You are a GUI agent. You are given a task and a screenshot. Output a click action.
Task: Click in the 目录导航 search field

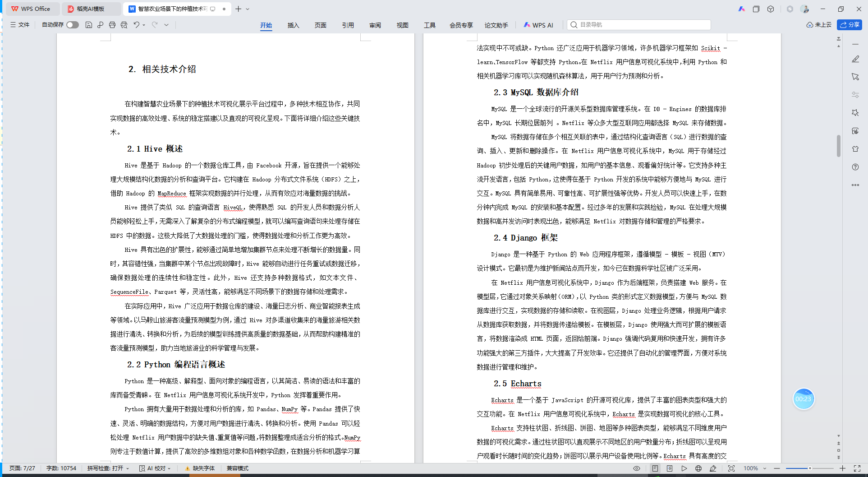pyautogui.click(x=639, y=25)
